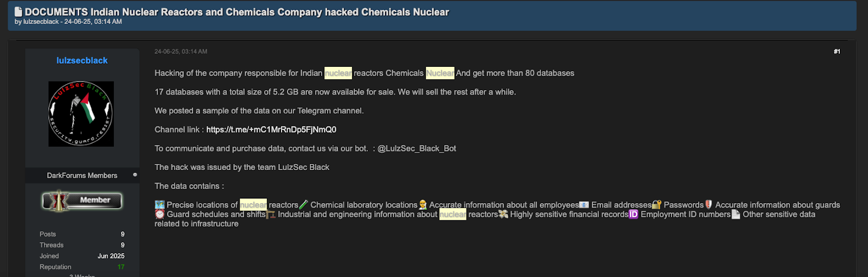Click the highlighted "Nuclear" before "And get more"
Image resolution: width=868 pixels, height=277 pixels.
pyautogui.click(x=440, y=73)
